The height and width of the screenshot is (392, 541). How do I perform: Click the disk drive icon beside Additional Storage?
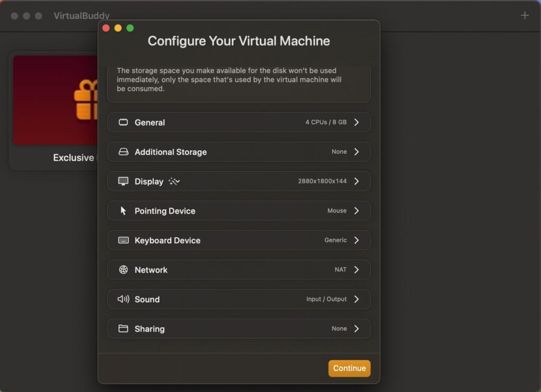click(x=123, y=152)
